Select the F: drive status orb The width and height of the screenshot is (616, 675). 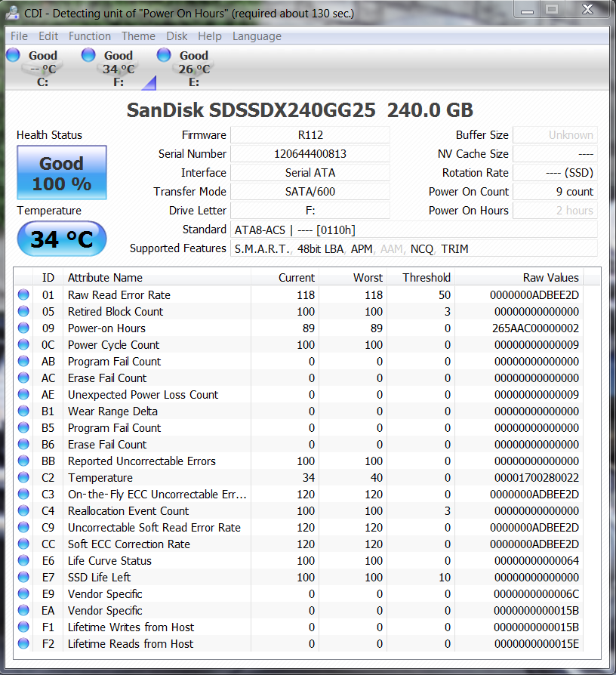tap(88, 55)
